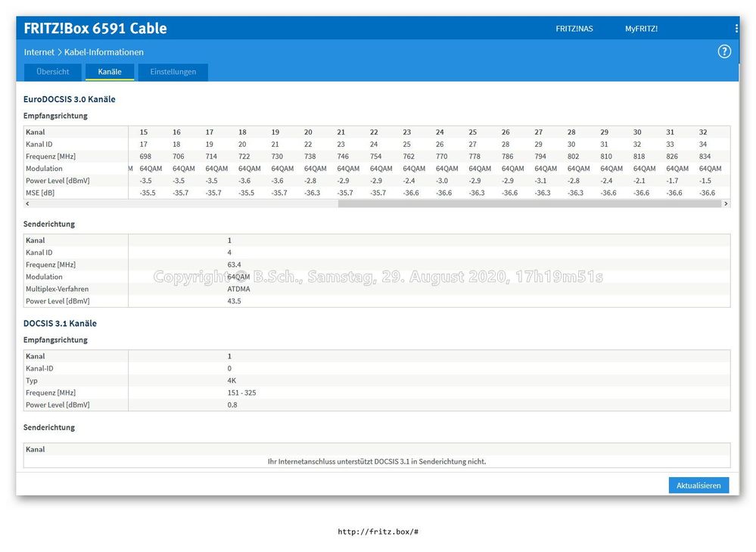Click the MSE [dB] row label
756x552 pixels.
pos(40,193)
